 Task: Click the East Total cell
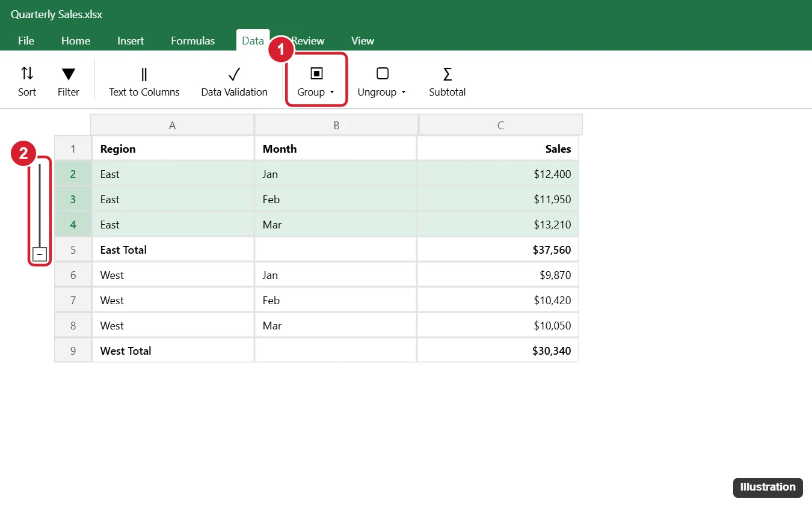point(173,249)
